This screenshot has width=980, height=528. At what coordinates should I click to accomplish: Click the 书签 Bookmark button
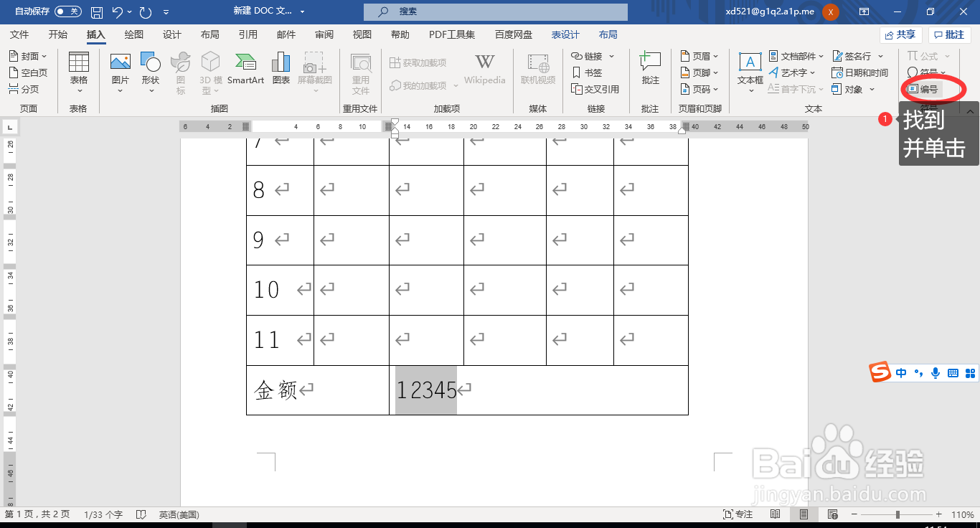click(588, 72)
